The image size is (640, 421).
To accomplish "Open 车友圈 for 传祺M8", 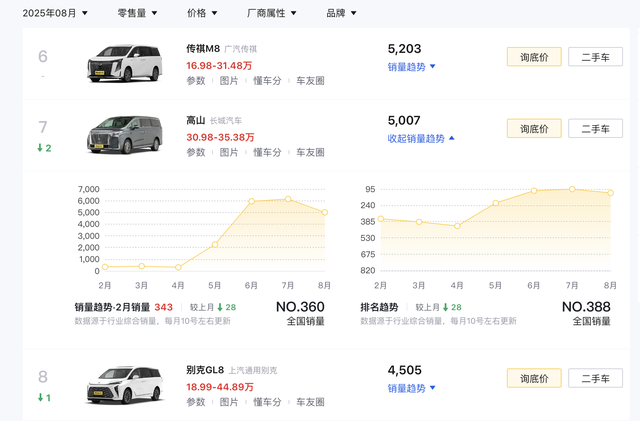I will pyautogui.click(x=310, y=81).
